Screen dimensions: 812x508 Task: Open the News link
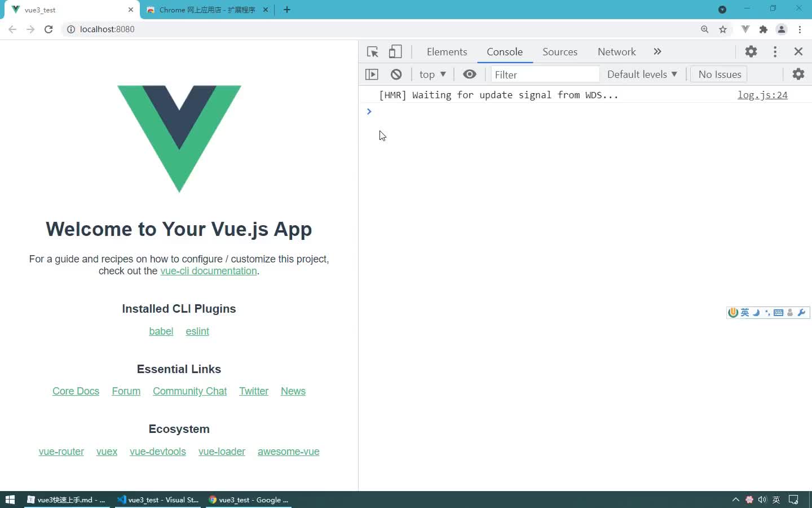293,391
